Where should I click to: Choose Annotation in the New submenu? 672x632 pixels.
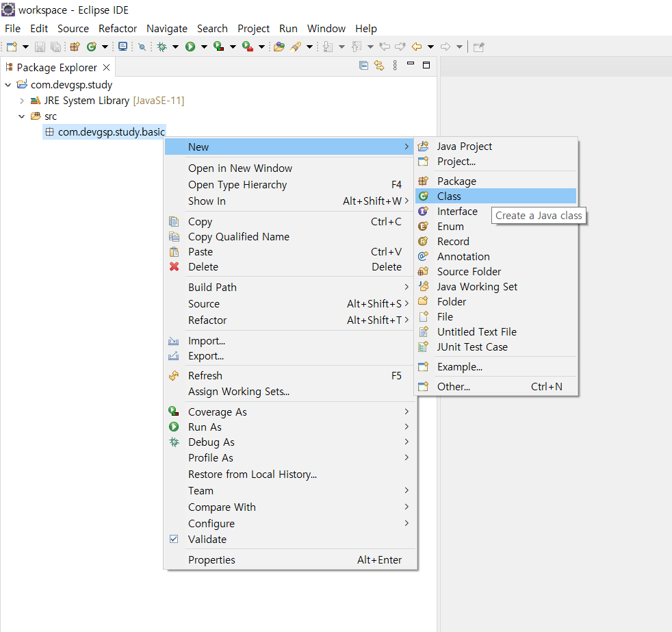(496, 256)
